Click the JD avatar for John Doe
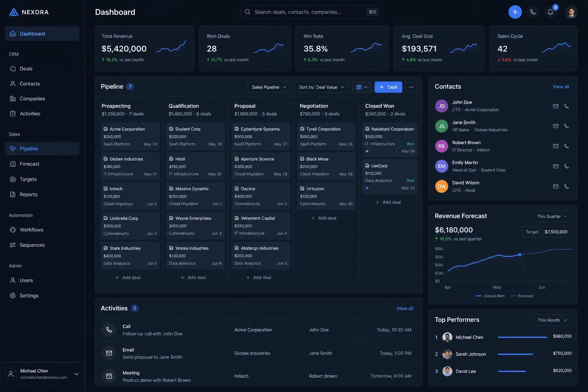This screenshot has width=588, height=392. coord(441,106)
